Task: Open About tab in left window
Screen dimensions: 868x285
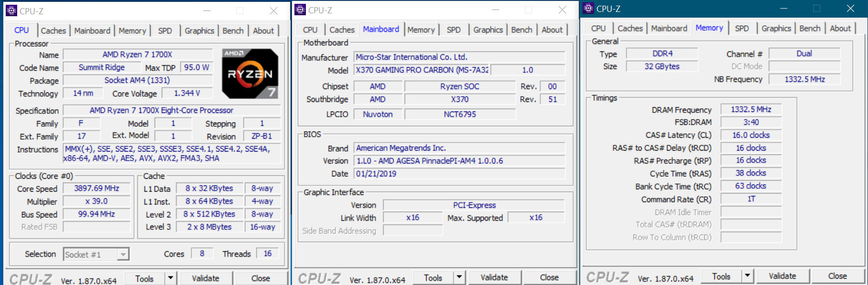Action: pos(263,31)
